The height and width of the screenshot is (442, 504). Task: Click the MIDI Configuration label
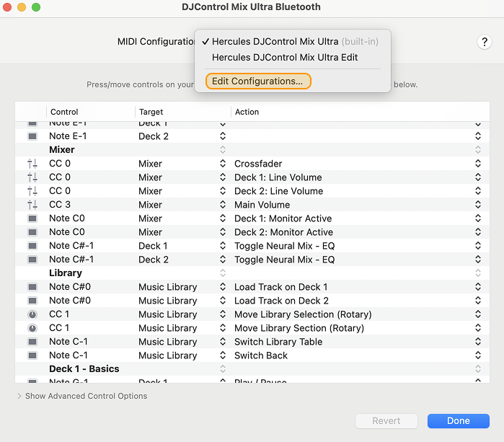click(156, 42)
